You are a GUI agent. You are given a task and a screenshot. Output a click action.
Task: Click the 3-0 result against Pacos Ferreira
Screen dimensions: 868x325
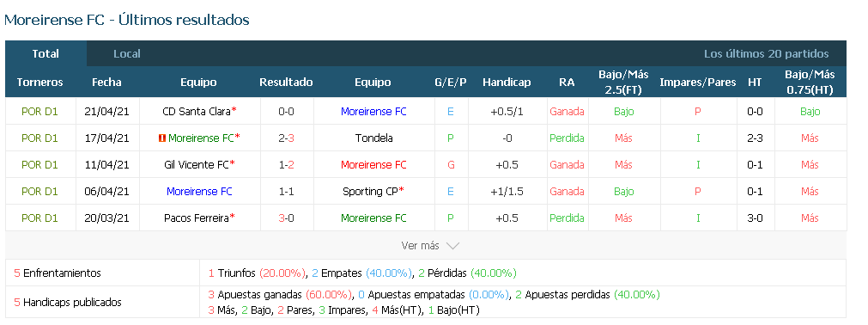[x=286, y=218]
